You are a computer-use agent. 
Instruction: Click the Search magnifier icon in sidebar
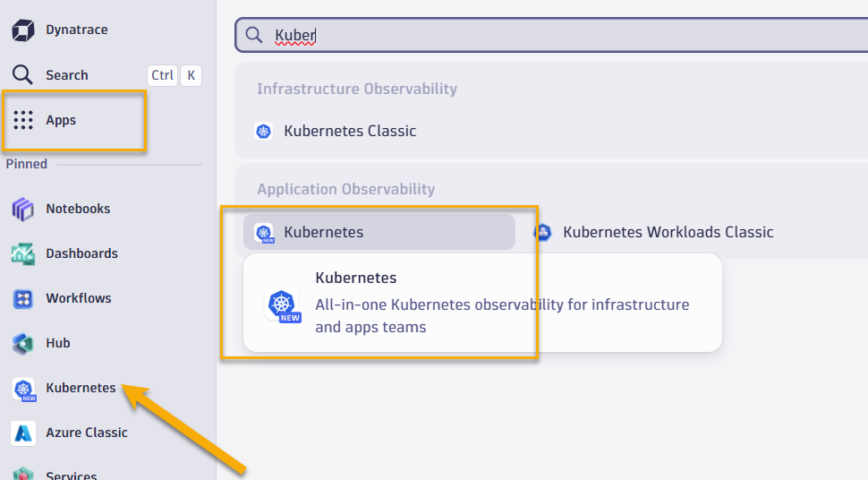click(x=23, y=75)
